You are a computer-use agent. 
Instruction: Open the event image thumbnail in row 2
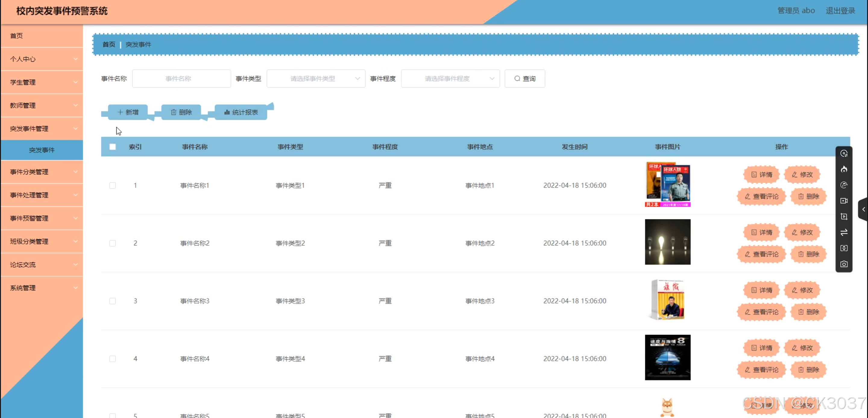click(x=667, y=242)
